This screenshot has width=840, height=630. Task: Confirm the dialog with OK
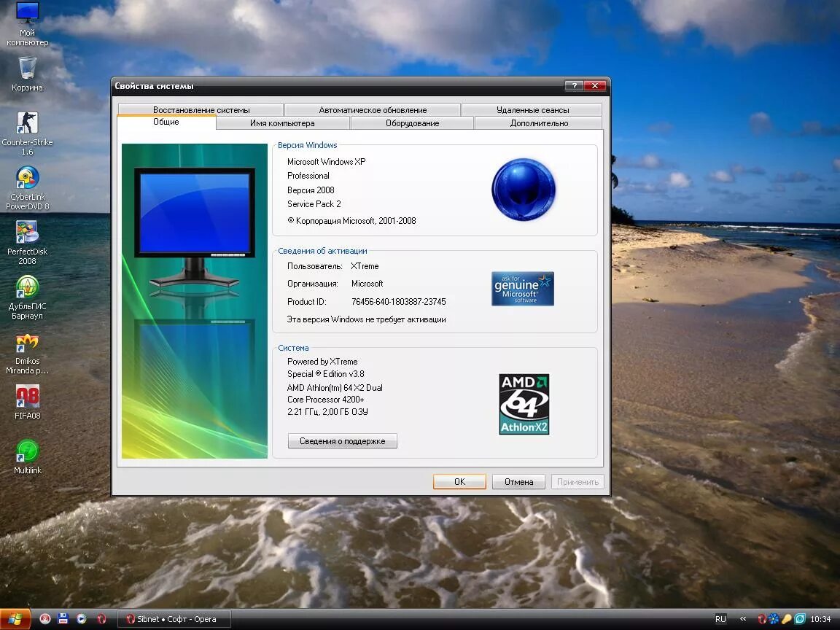point(459,481)
